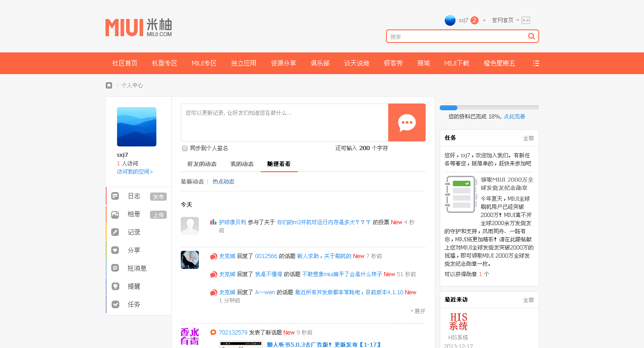Open 全部 link in 最近来访 panel

(528, 300)
